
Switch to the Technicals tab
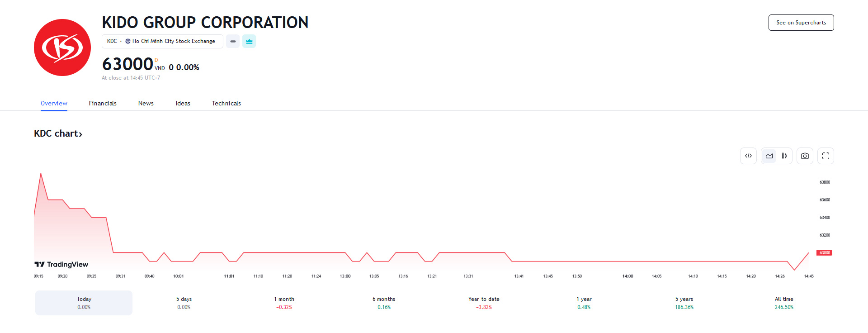(x=226, y=103)
